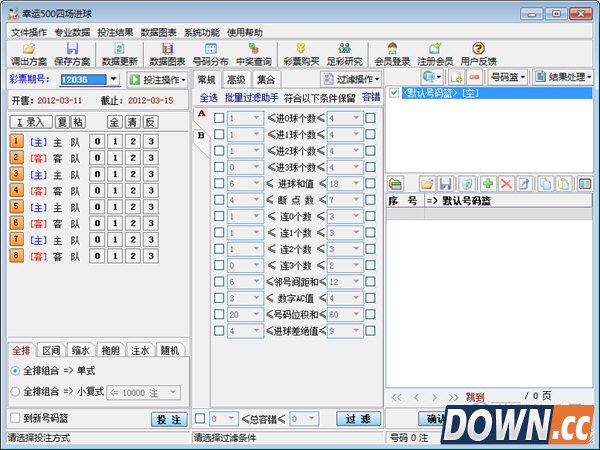The width and height of the screenshot is (600, 450).
Task: Check the 进0球个数 filter checkbox
Action: click(219, 118)
